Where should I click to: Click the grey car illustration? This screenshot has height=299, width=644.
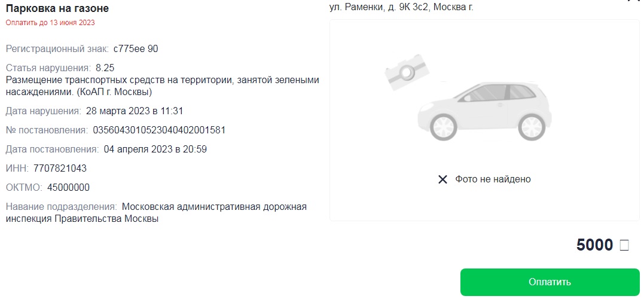click(x=484, y=109)
